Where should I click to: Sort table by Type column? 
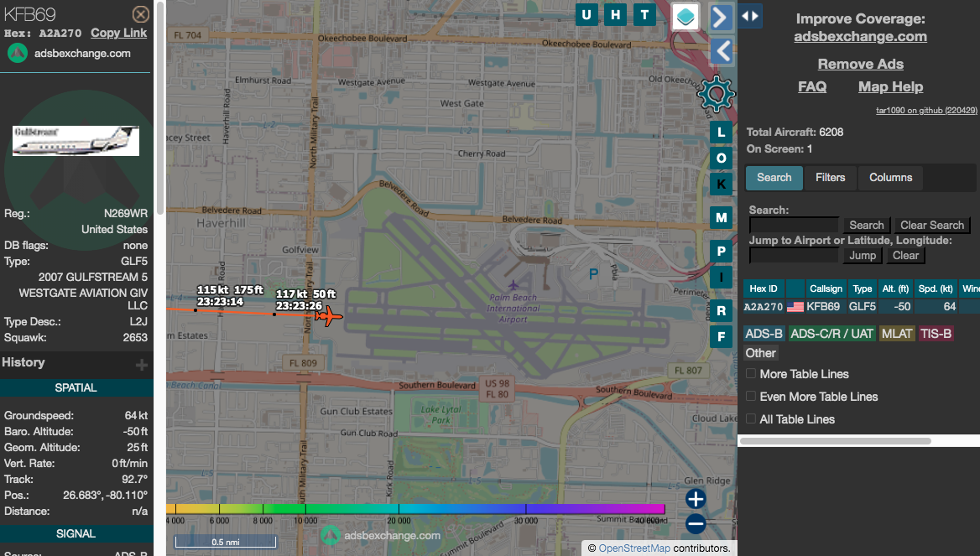863,288
